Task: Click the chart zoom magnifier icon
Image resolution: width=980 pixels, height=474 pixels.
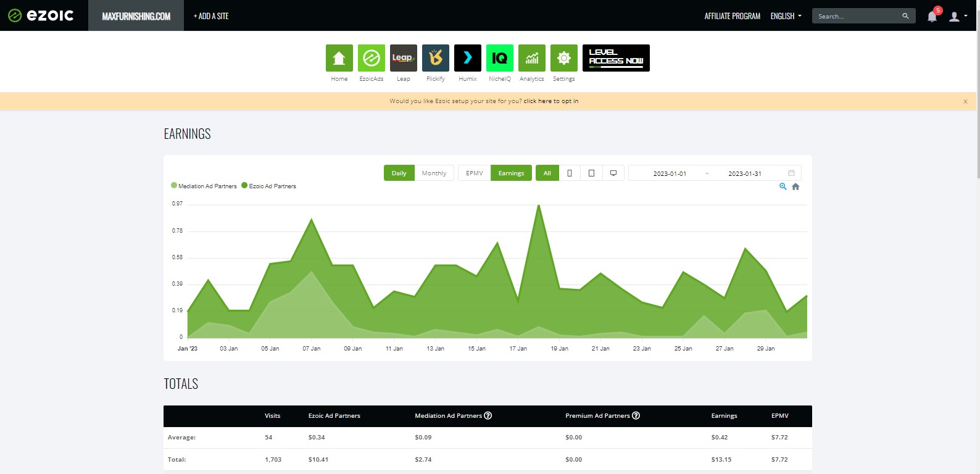Action: tap(783, 186)
